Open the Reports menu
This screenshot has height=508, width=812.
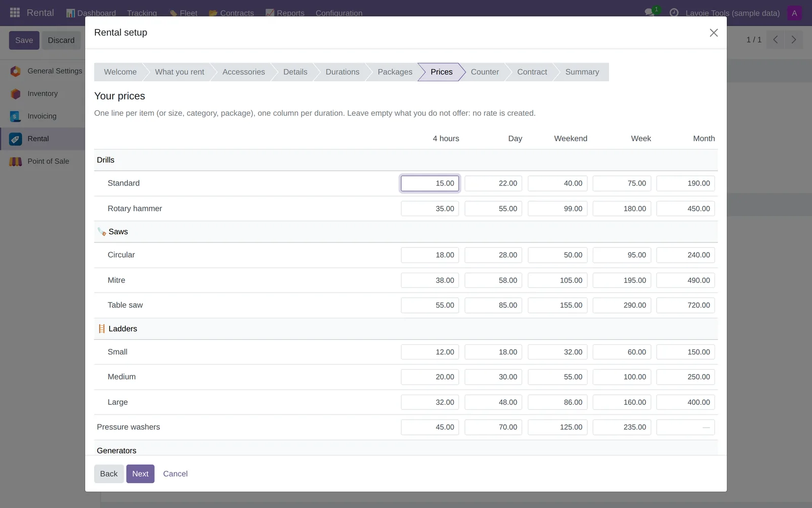click(285, 13)
